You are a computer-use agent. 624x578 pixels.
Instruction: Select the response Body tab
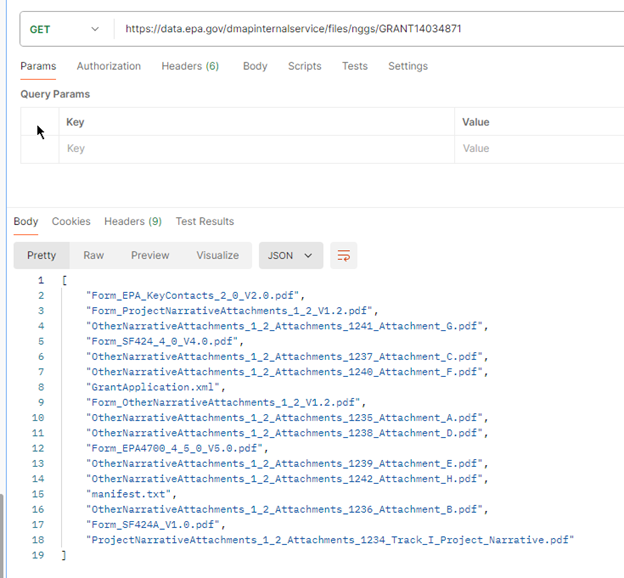point(26,221)
